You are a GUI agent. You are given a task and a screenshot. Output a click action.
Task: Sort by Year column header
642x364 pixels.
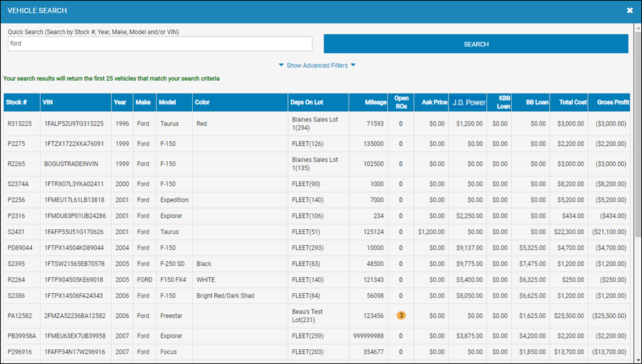point(122,102)
